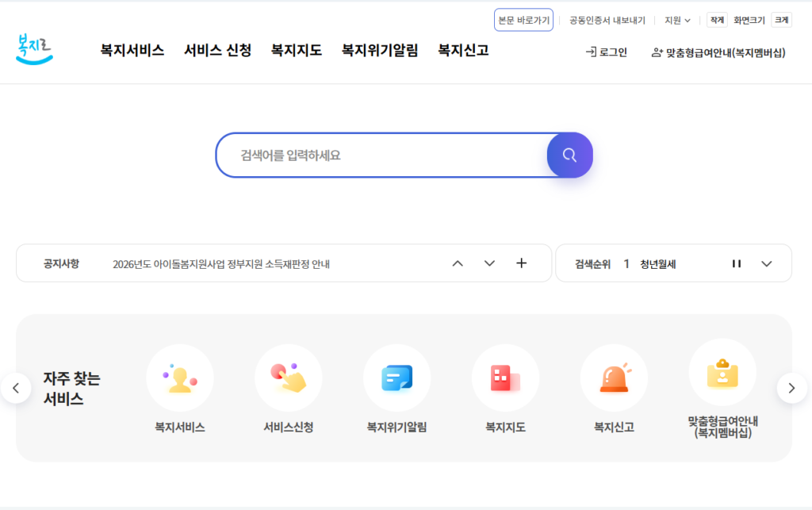Open the 맞춤형급여안내 membership card icon
The height and width of the screenshot is (510, 812).
pyautogui.click(x=722, y=373)
